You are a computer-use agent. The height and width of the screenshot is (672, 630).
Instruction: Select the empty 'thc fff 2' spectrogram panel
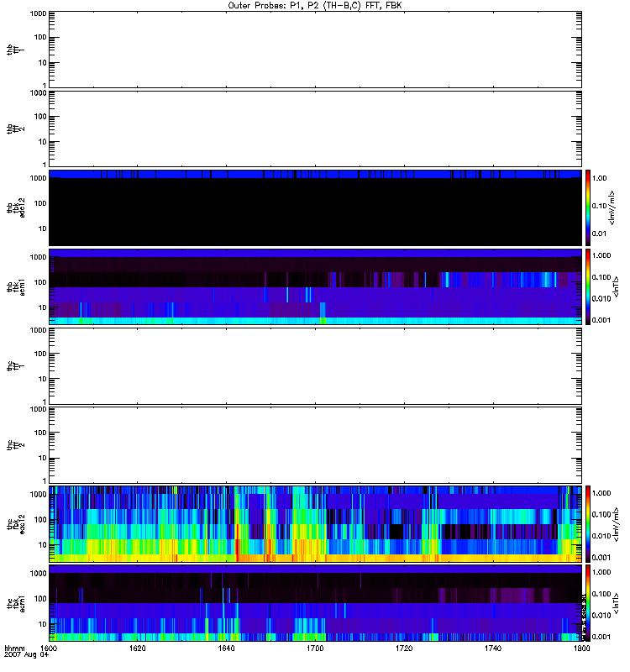pyautogui.click(x=315, y=445)
